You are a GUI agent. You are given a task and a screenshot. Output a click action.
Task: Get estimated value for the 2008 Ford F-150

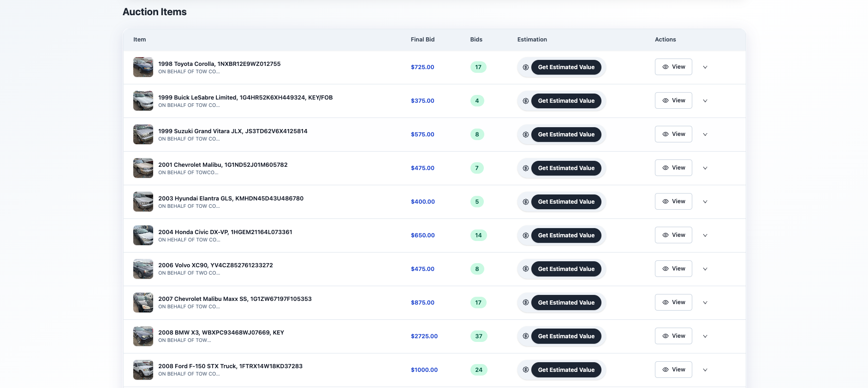pos(566,370)
